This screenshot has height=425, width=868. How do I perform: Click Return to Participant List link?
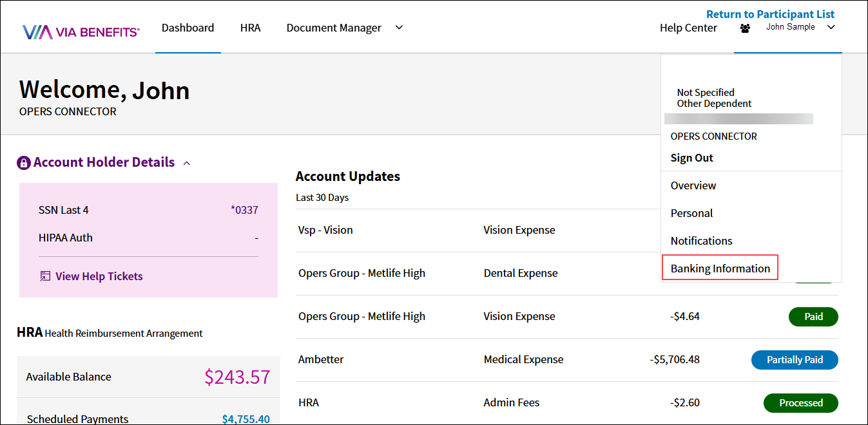tap(770, 14)
